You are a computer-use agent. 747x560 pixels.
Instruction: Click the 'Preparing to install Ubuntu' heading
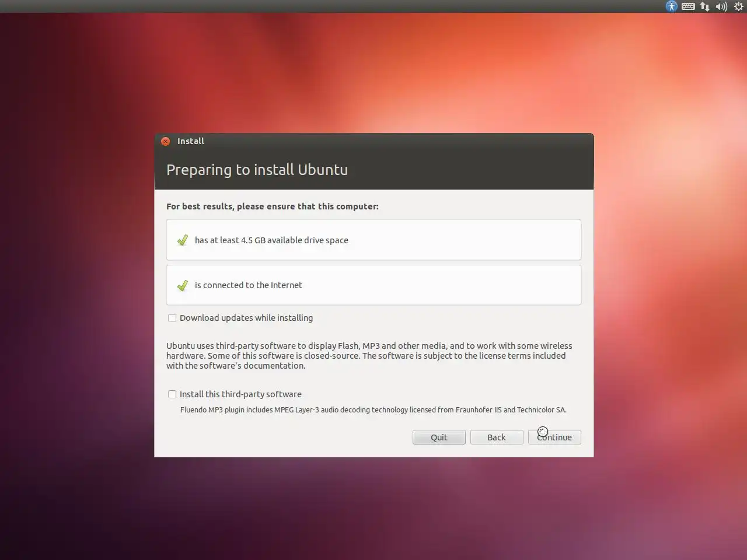click(x=257, y=170)
